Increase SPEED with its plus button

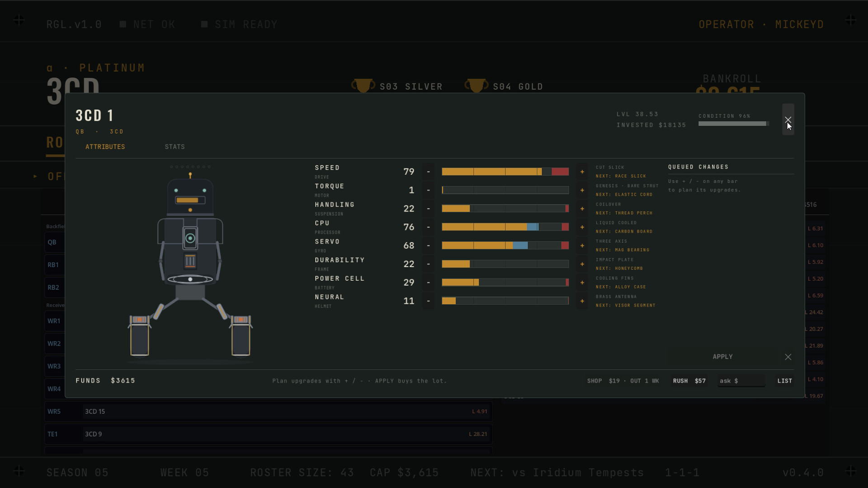582,172
